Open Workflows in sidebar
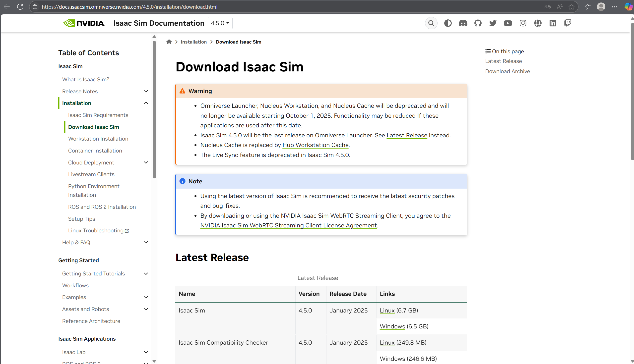634x364 pixels. (x=75, y=285)
